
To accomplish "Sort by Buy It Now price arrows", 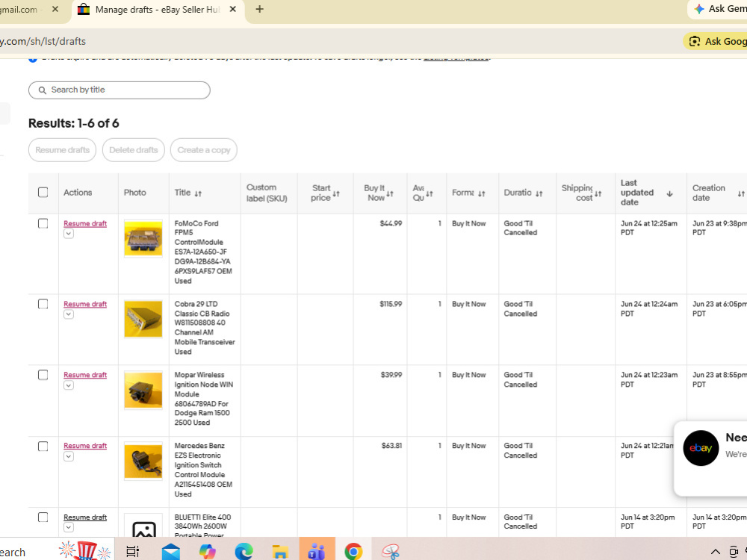I will tap(390, 193).
